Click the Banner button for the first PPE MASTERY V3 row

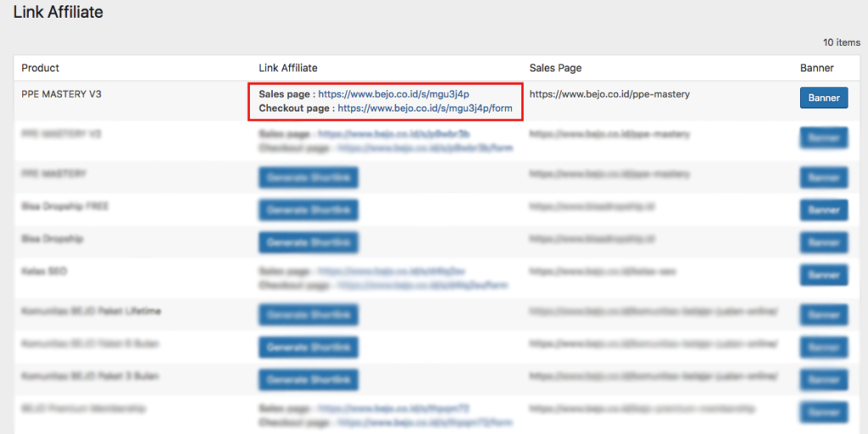[x=823, y=97]
